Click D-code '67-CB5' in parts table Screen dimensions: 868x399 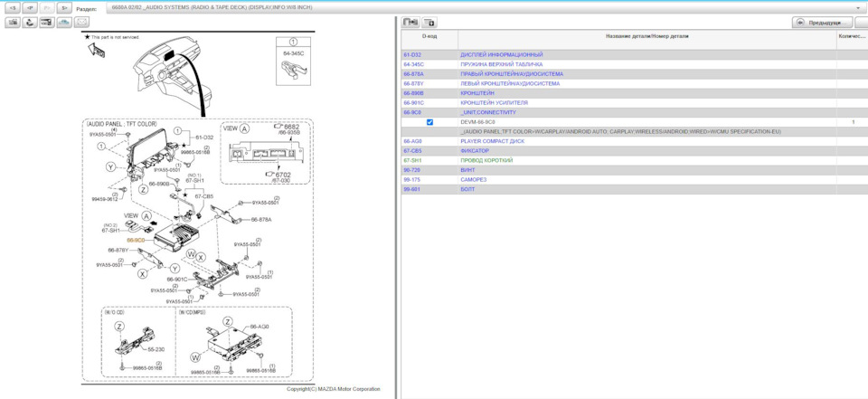tap(413, 151)
